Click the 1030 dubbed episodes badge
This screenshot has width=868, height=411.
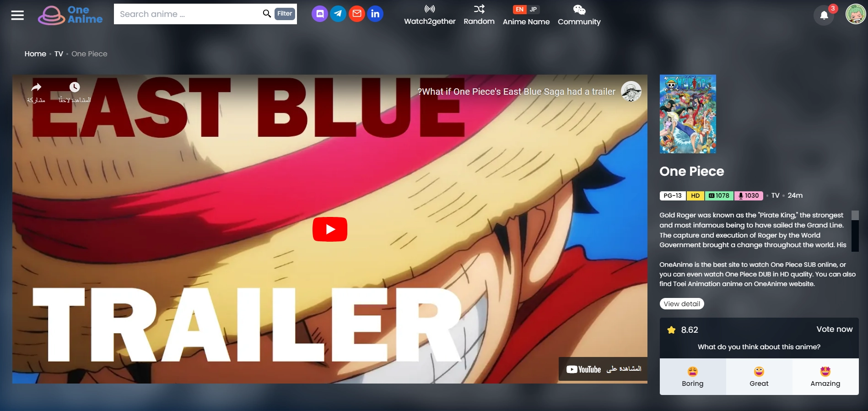point(749,195)
